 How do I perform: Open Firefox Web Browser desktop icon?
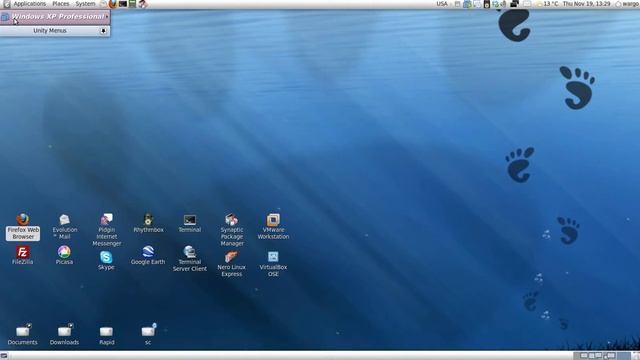[23, 227]
